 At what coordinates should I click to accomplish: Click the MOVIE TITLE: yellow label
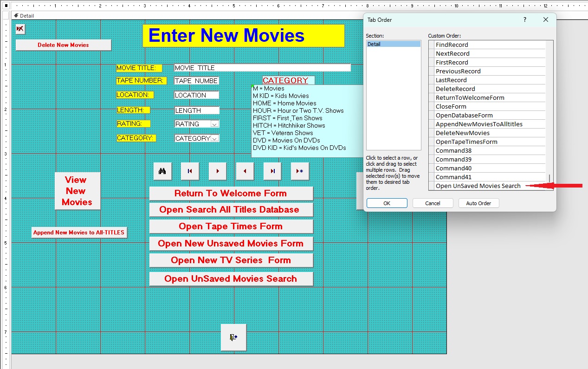[139, 68]
